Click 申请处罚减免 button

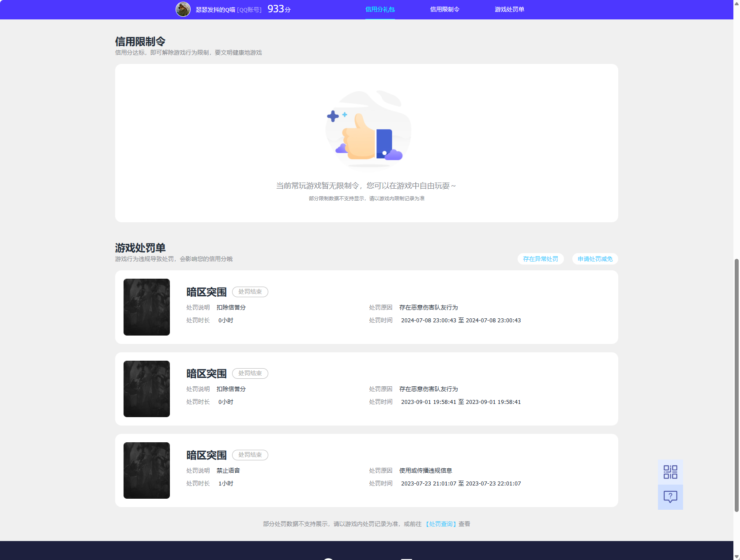tap(595, 259)
